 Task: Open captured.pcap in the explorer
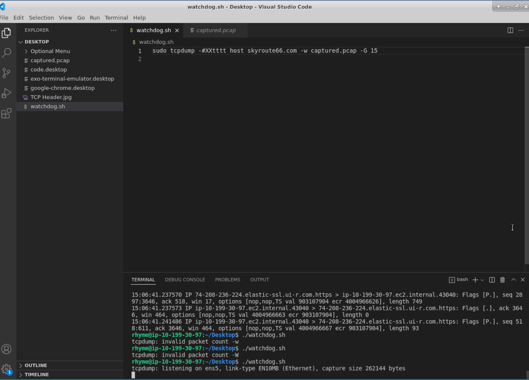(x=50, y=60)
